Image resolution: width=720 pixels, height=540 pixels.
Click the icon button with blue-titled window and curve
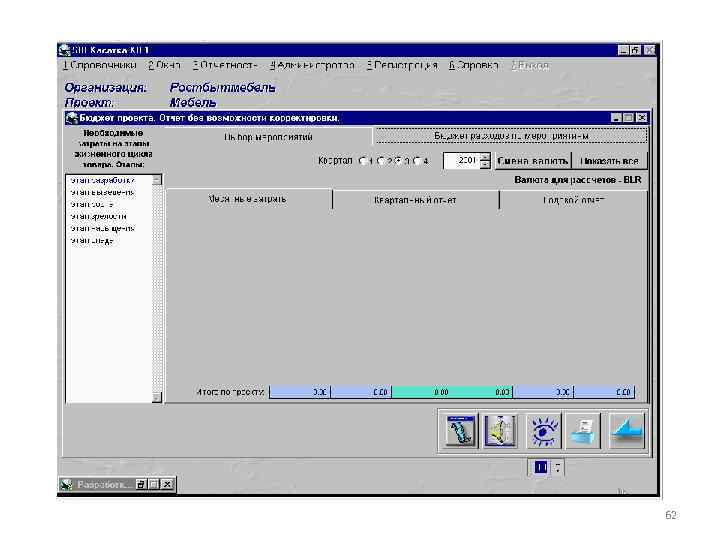point(460,431)
